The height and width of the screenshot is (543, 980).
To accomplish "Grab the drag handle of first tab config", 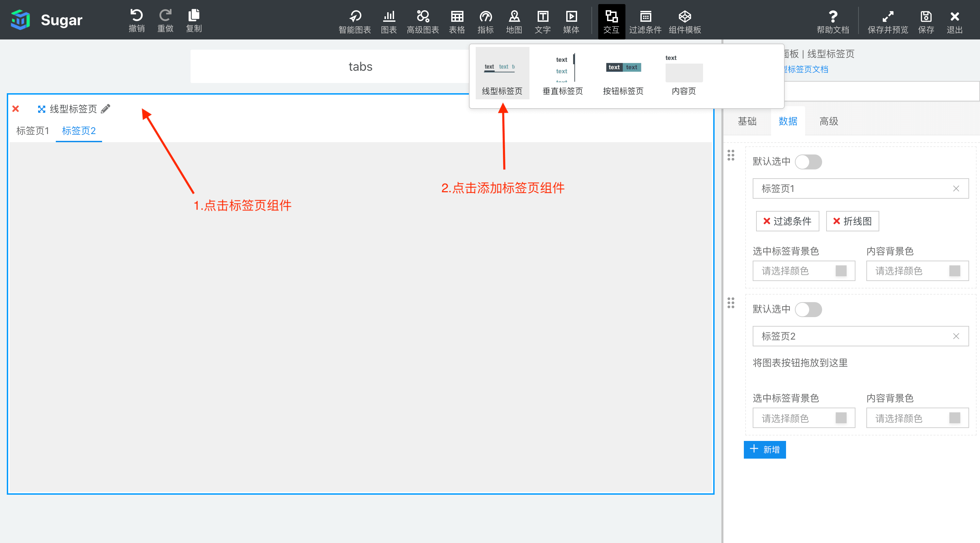I will tap(731, 155).
